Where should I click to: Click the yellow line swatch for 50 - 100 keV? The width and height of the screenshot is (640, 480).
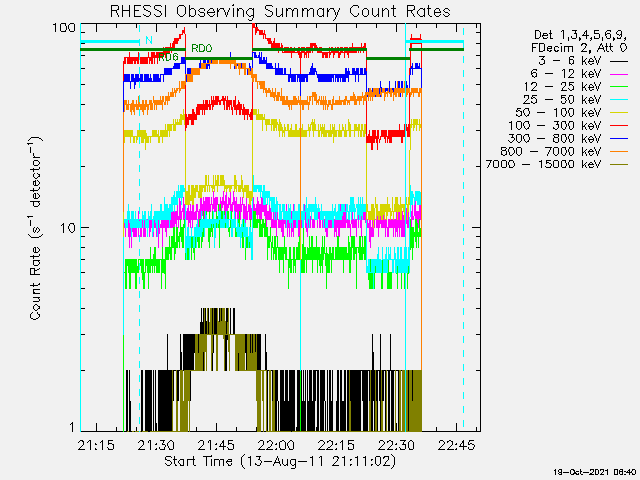pyautogui.click(x=619, y=113)
